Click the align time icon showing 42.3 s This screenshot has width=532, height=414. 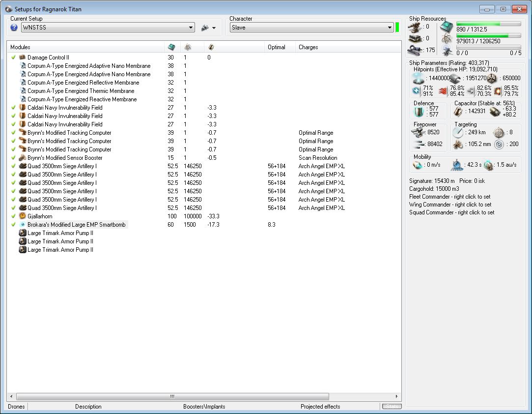point(457,165)
